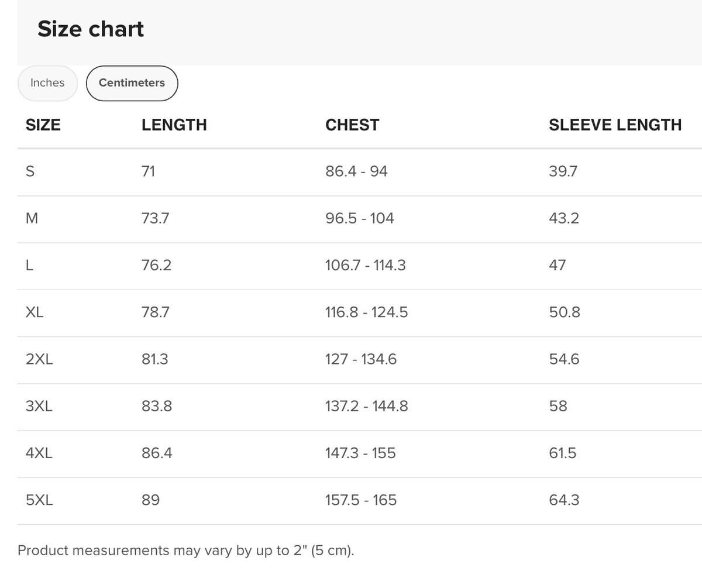
Task: Select the 4XL size row label
Action: [x=39, y=453]
